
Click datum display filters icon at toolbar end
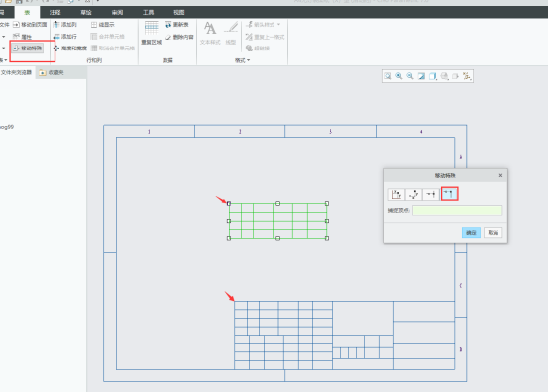click(x=467, y=76)
